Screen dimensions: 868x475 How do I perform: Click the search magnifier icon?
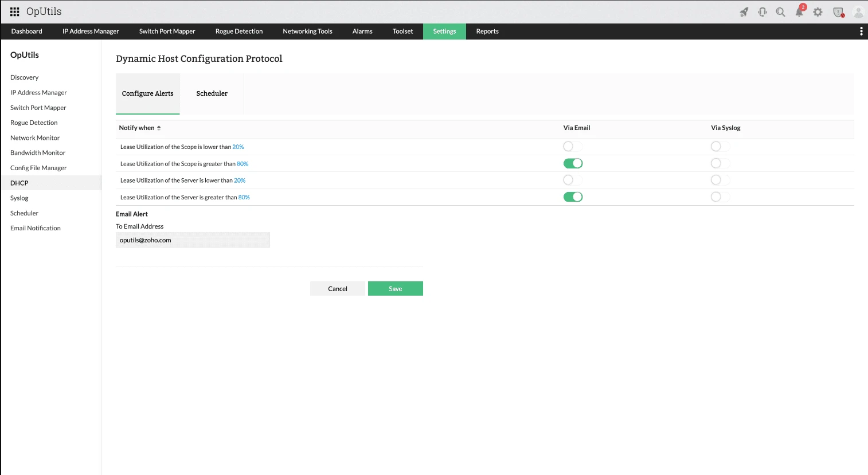[x=780, y=11]
